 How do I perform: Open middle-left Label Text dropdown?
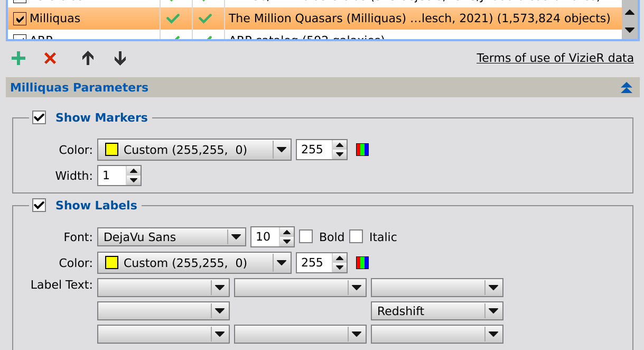[x=164, y=311]
